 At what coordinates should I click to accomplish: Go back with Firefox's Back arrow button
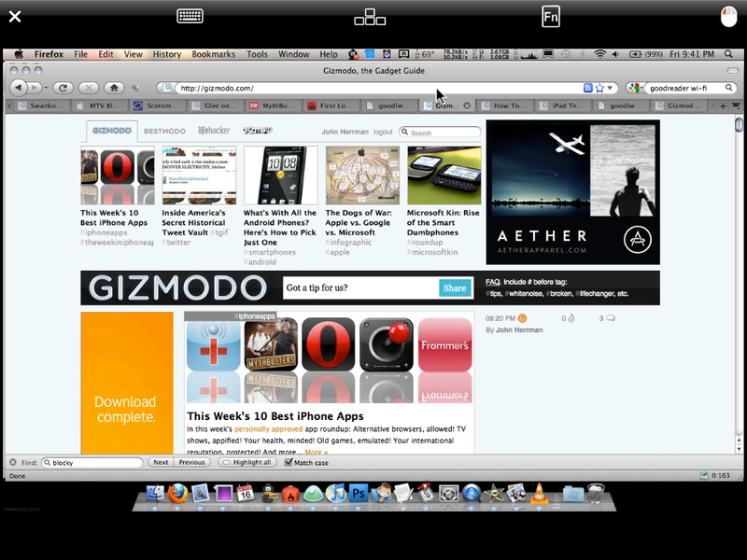[18, 88]
